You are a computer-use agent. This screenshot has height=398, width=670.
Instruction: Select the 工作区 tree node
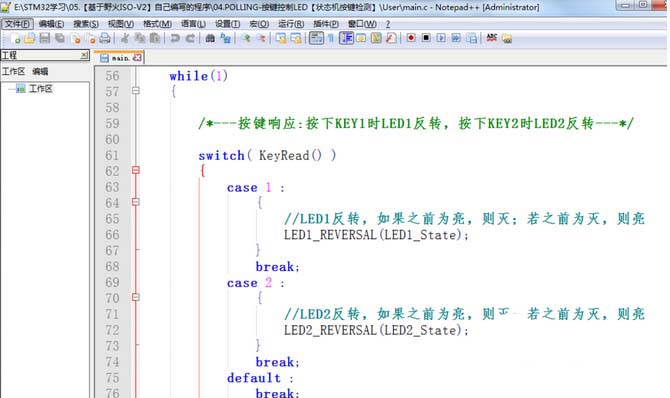point(41,89)
